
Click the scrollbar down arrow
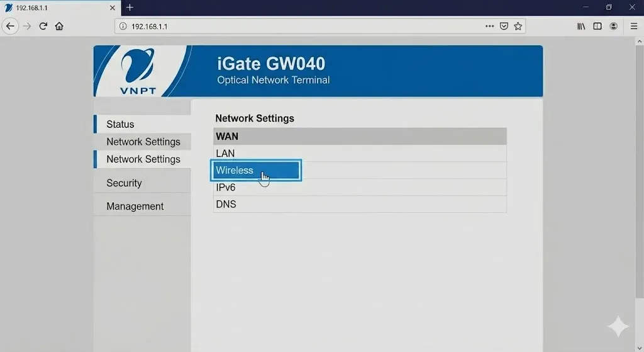[x=640, y=348]
